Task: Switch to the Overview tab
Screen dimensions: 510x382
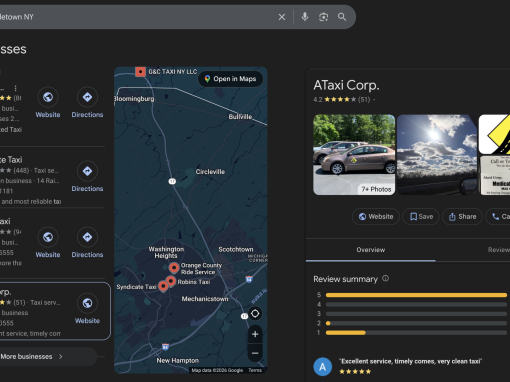Action: (x=371, y=250)
